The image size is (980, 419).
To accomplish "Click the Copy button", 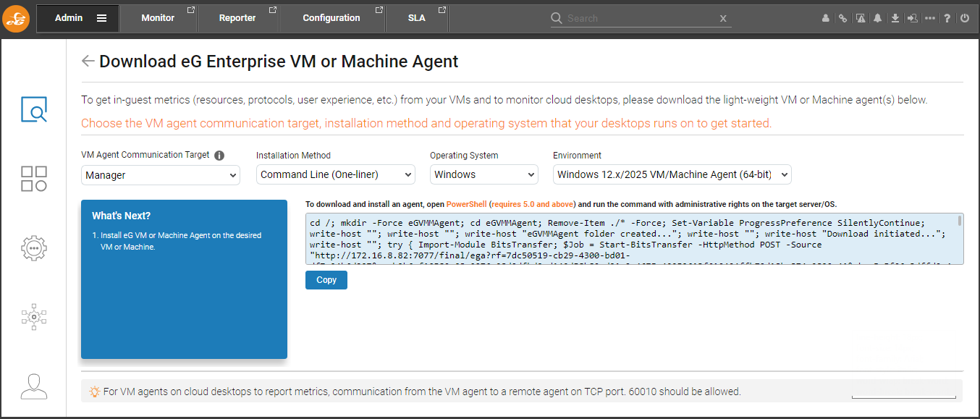I will tap(326, 280).
